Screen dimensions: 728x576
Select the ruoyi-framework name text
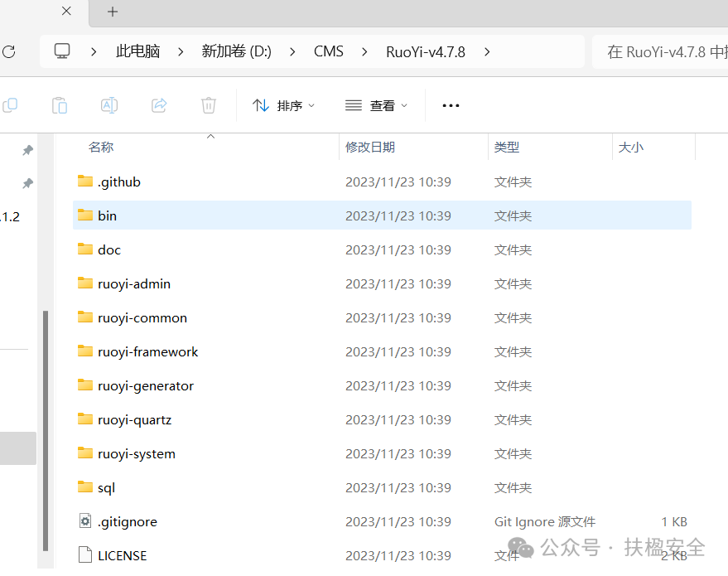coord(147,351)
